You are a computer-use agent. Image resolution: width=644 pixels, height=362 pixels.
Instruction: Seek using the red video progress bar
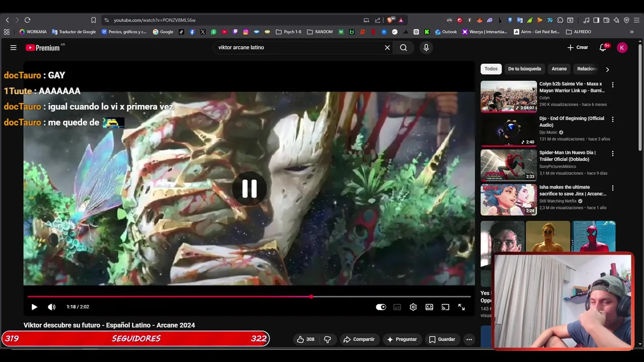[249, 297]
